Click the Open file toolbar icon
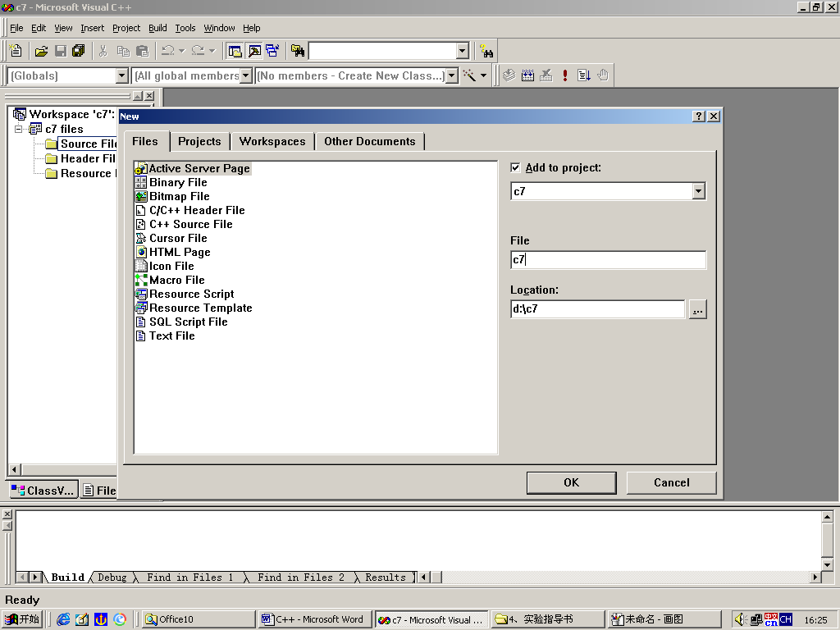 [x=41, y=51]
